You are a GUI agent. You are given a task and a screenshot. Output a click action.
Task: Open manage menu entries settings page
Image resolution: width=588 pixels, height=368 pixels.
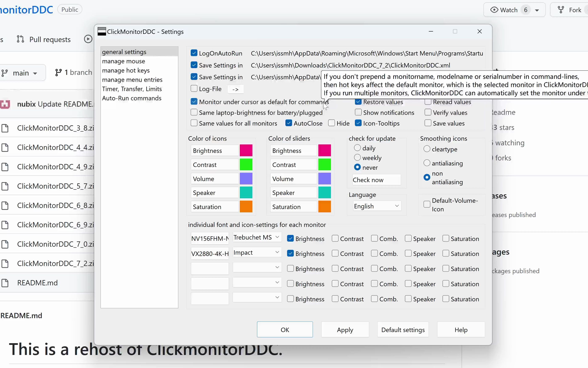(x=139, y=79)
